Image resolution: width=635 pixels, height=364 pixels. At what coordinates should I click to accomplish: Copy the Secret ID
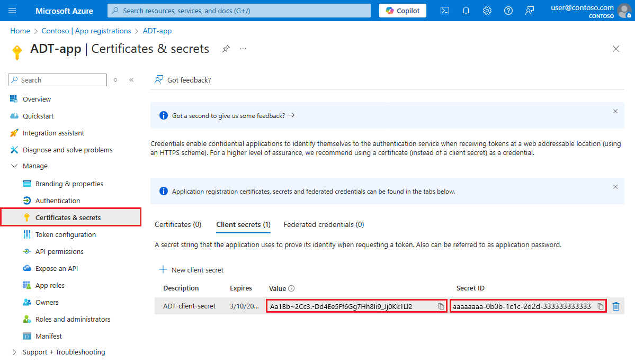[601, 306]
